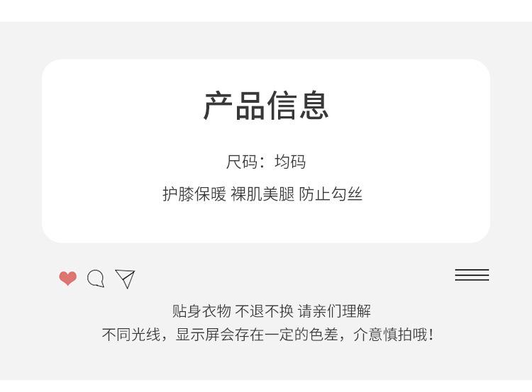532x392 pixels.
Task: Click the 产品信息 heading
Action: click(266, 106)
